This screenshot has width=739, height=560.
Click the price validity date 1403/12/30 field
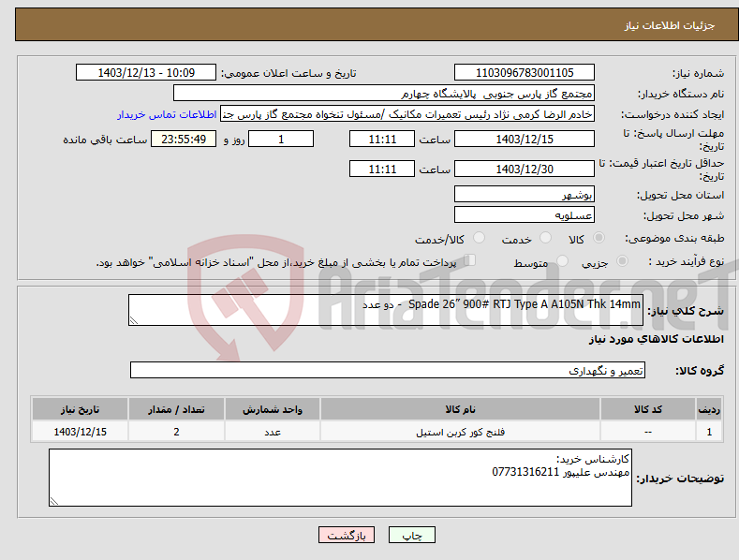525,169
